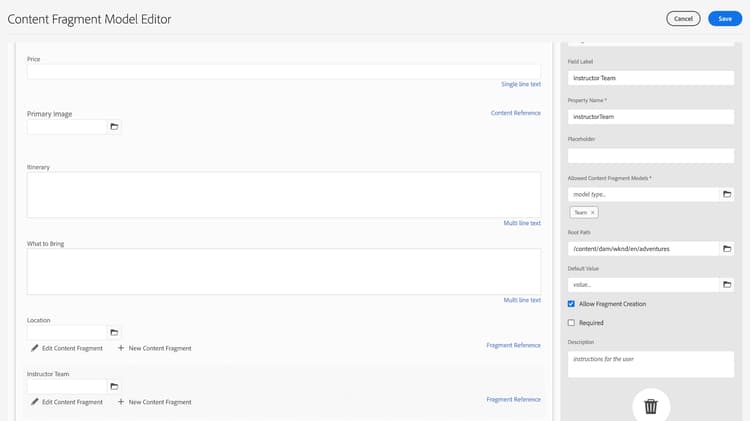Open folder browser for Instructor Team field
The image size is (750, 421).
pyautogui.click(x=114, y=387)
